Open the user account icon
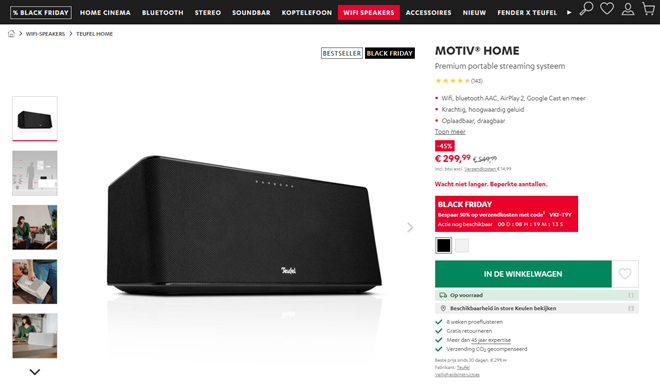Viewport: 660px width, 392px height. click(628, 9)
